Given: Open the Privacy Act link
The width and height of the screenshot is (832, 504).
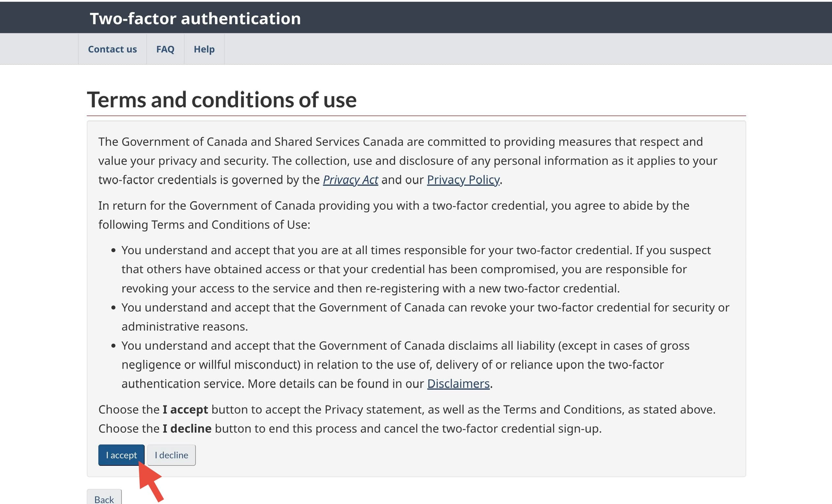Looking at the screenshot, I should 350,180.
